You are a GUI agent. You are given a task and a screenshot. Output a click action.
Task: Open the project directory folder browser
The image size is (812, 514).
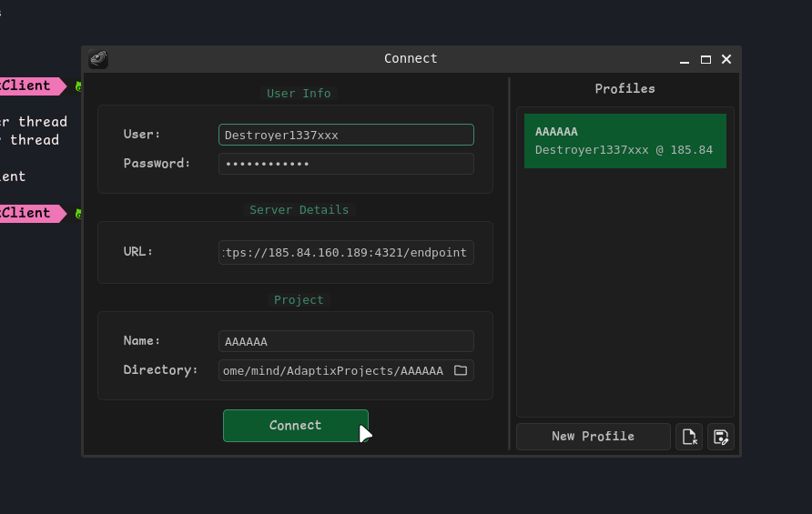[x=461, y=370]
